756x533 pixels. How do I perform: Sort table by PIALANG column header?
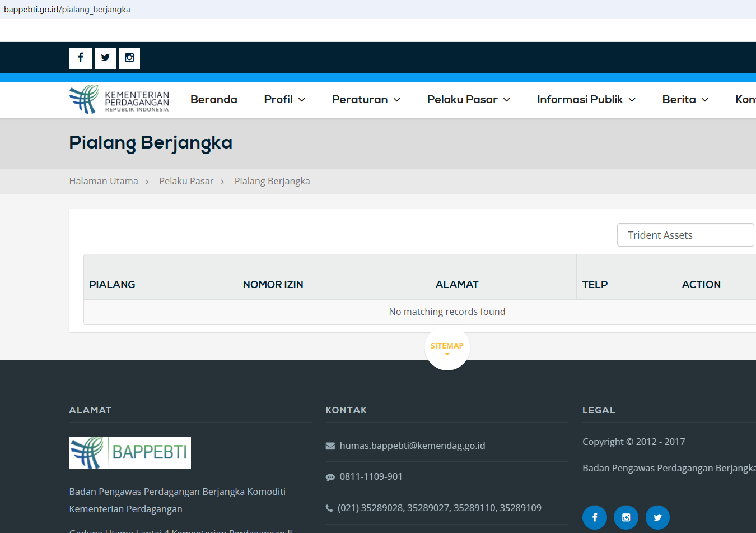(161, 277)
